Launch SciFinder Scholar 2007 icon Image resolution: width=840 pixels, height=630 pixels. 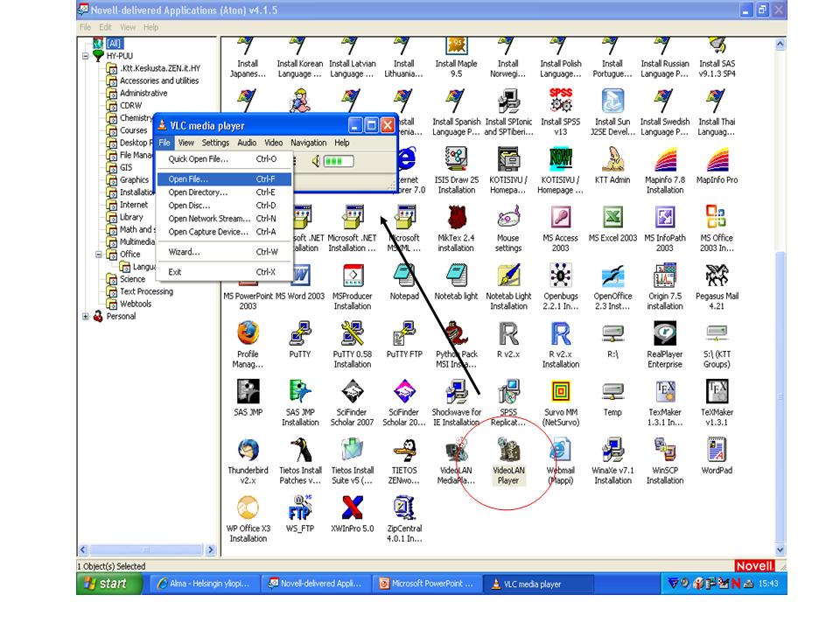point(352,392)
